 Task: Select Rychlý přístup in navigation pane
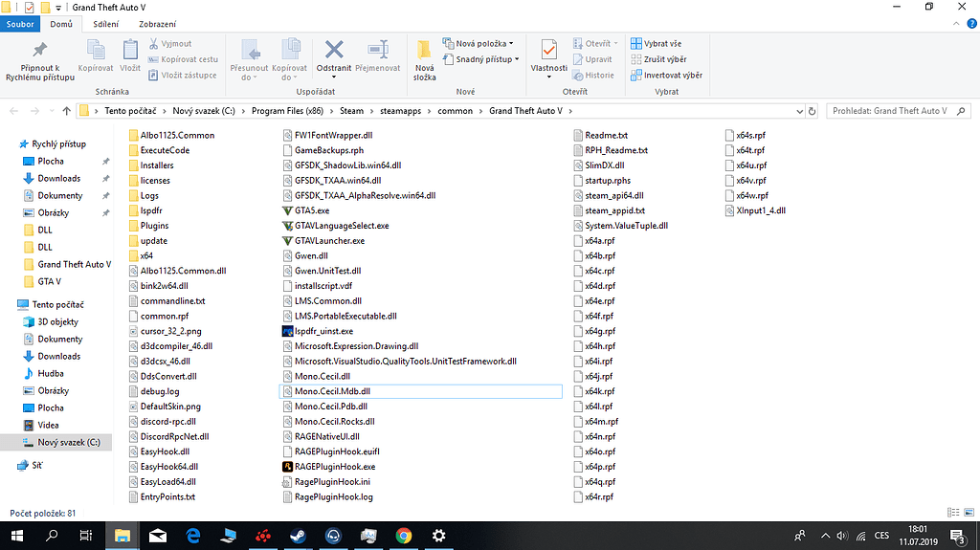(x=58, y=143)
